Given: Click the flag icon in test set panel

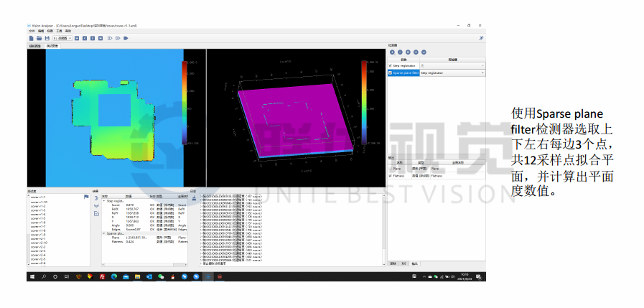Looking at the screenshot, I should pos(87,197).
